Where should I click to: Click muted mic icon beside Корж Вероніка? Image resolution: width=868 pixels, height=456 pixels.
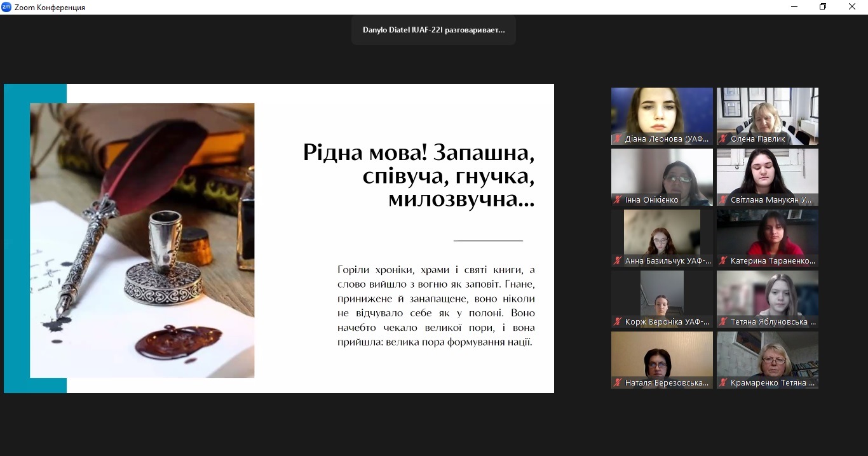pyautogui.click(x=617, y=322)
